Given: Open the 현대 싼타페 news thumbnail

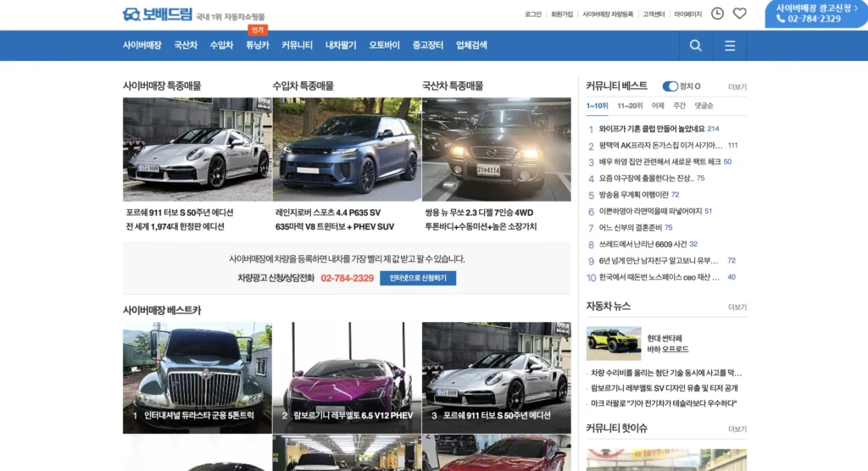Looking at the screenshot, I should pyautogui.click(x=614, y=343).
